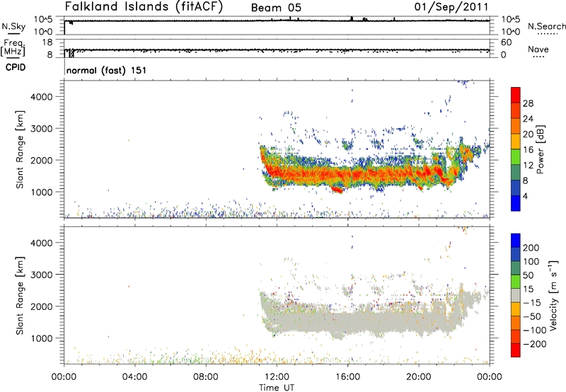This screenshot has width=566, height=392.
Task: Click the '12:00' time tick label
Action: pos(277,377)
